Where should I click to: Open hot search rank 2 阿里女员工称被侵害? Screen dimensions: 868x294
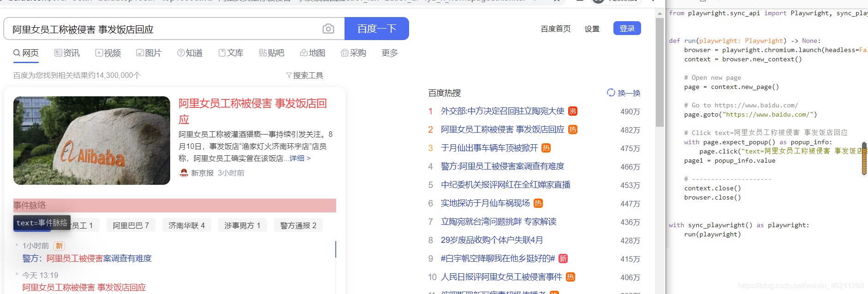click(503, 129)
